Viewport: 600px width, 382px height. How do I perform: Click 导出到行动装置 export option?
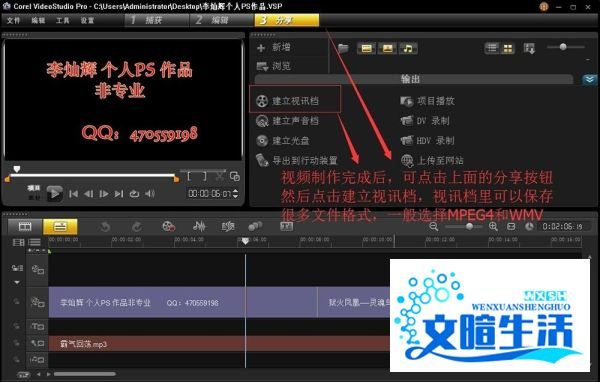pyautogui.click(x=297, y=160)
